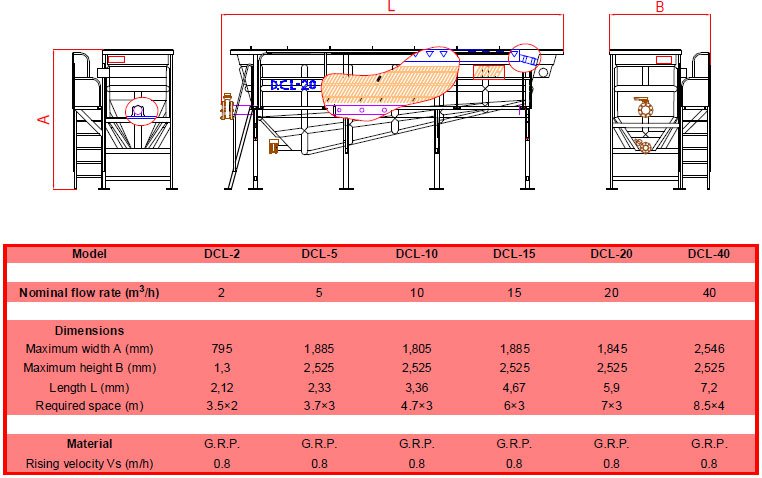Click the red dimension letter B at top right
Screen dimensions: 762x478
659,8
